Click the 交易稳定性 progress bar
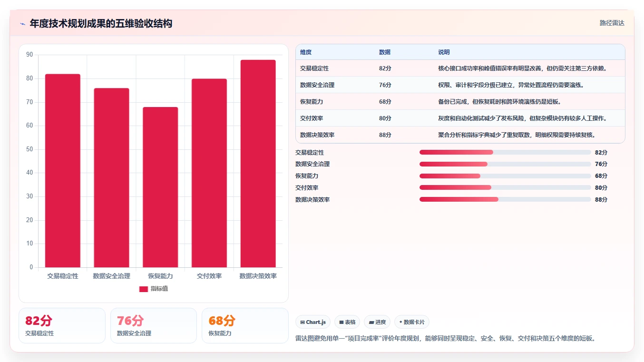 (505, 152)
